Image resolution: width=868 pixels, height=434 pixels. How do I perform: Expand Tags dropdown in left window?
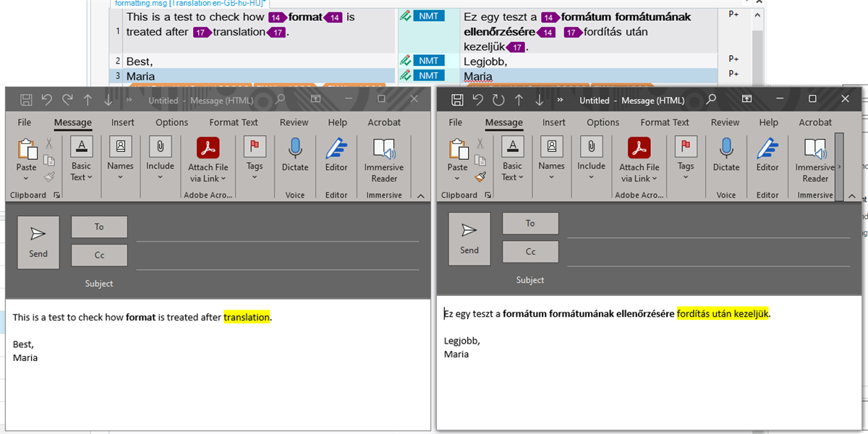coord(255,176)
